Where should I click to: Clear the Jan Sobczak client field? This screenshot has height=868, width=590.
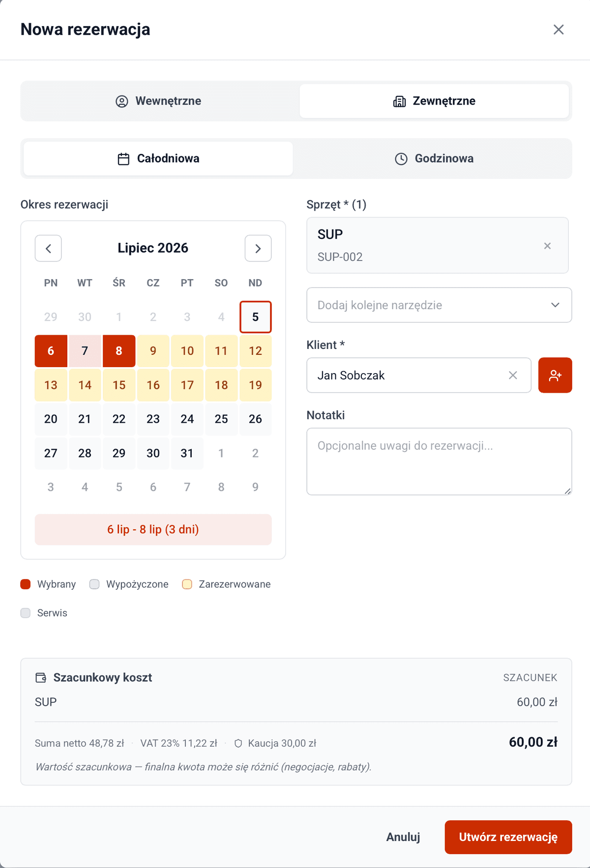click(513, 376)
